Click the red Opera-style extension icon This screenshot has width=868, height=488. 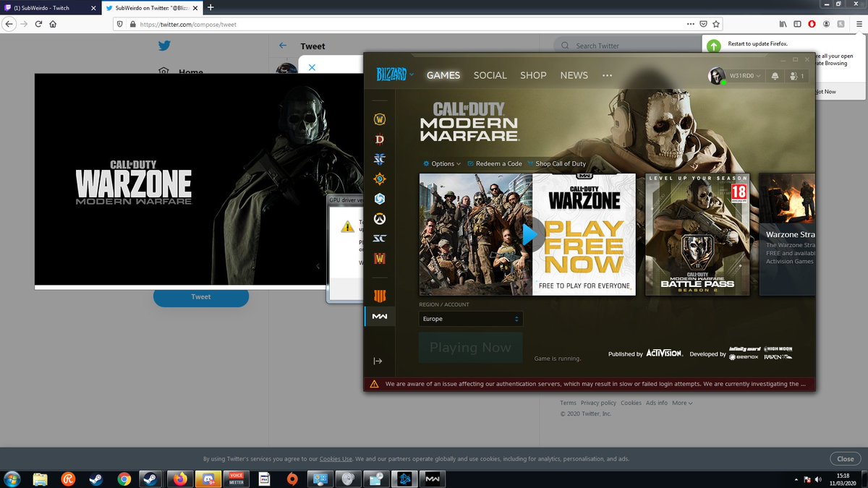click(812, 24)
